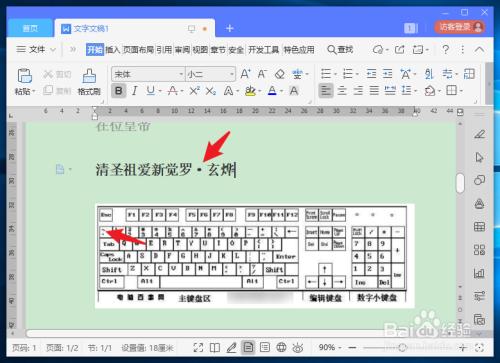The height and width of the screenshot is (363, 500).
Task: Switch to the 审阅 ribbon tab
Action: point(182,50)
